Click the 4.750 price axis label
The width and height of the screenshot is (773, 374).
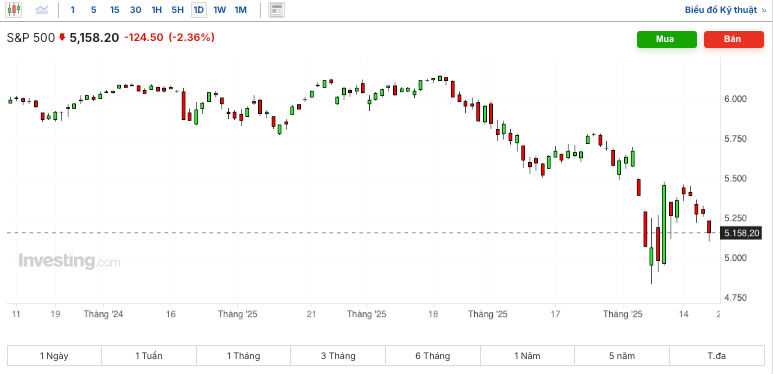(x=737, y=298)
